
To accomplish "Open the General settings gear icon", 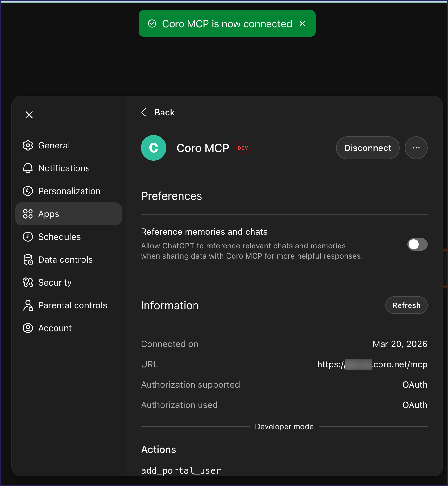I will pyautogui.click(x=28, y=145).
